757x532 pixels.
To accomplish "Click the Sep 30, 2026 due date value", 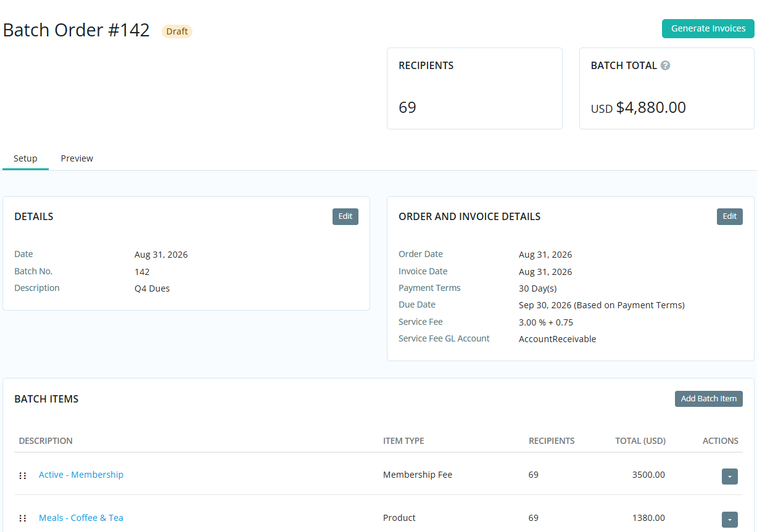I will pos(602,305).
